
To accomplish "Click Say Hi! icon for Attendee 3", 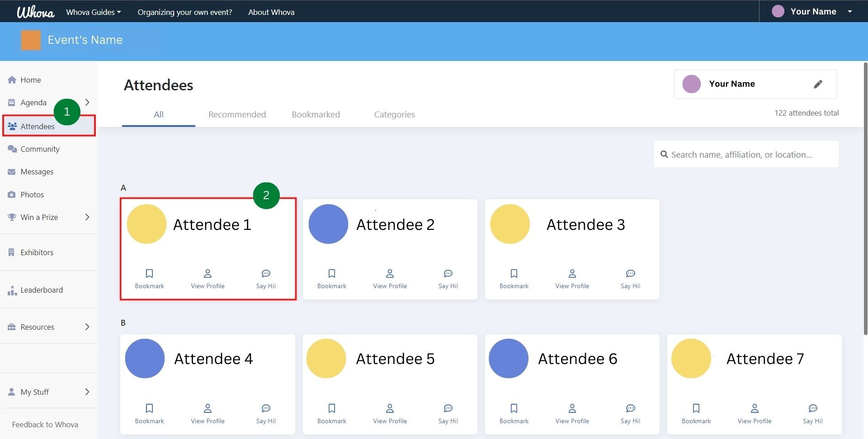I will pos(630,274).
